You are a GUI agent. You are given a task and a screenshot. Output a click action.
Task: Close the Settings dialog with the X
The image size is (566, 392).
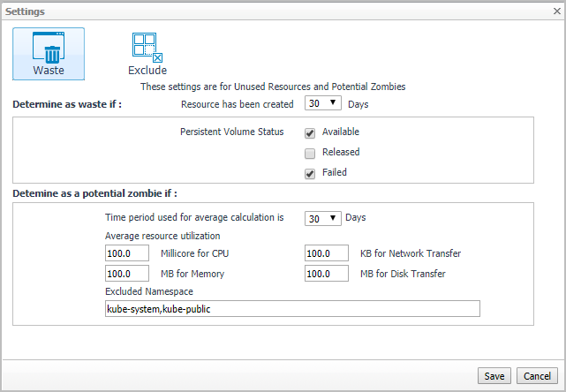[553, 11]
